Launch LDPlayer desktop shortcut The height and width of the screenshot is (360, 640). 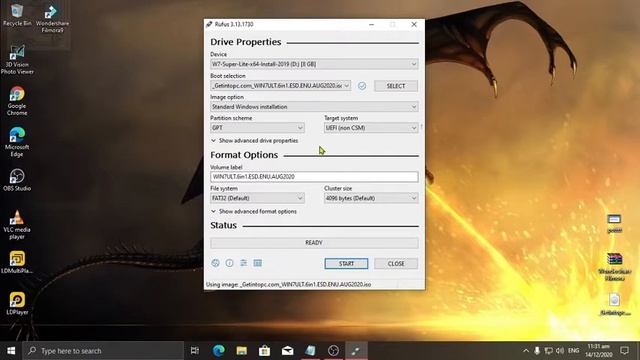coord(17,304)
